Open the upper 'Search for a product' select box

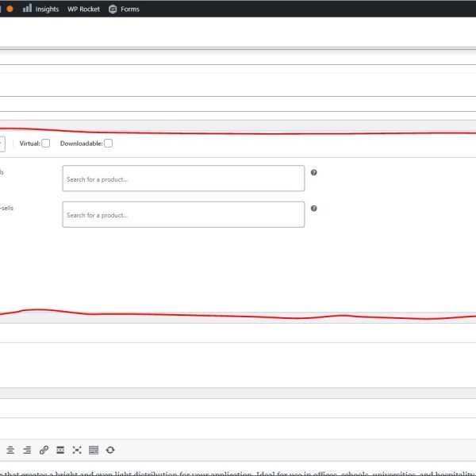pos(183,178)
